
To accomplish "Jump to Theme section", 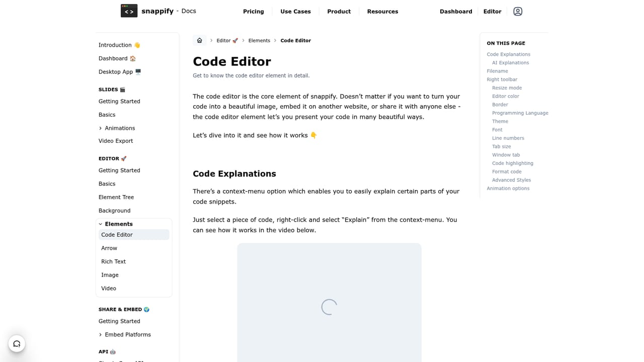I will (500, 122).
